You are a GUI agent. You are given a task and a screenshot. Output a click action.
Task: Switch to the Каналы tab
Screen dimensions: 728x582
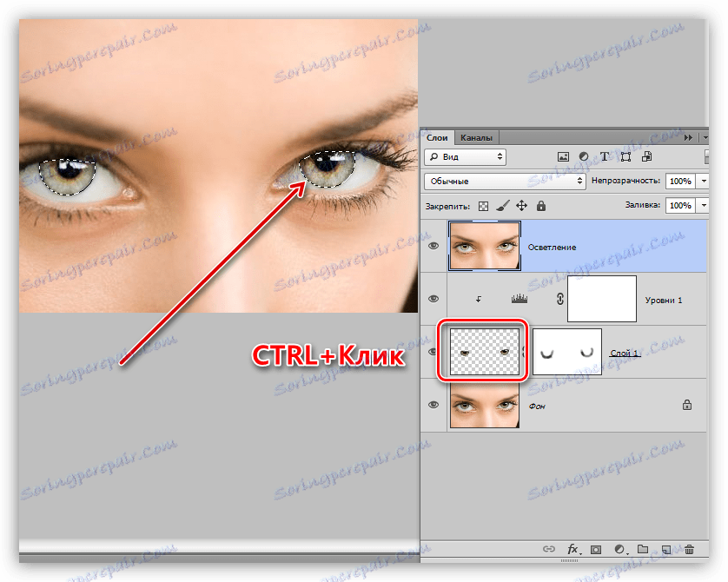(x=476, y=138)
